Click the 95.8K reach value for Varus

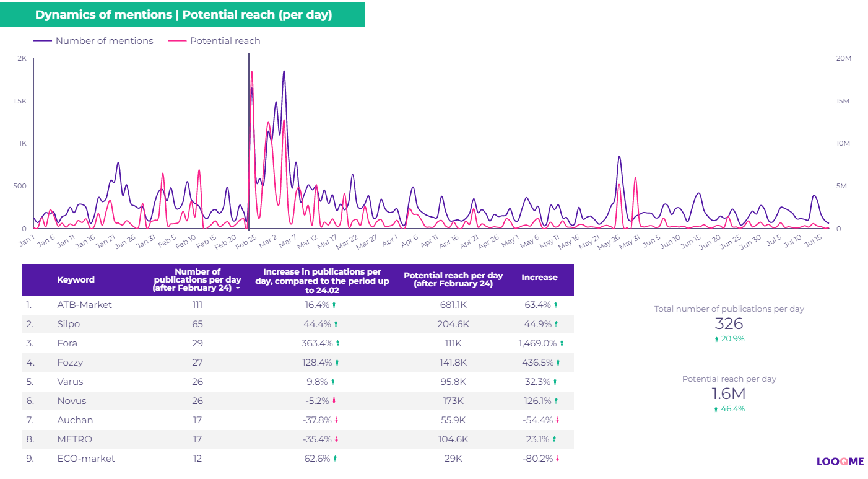click(453, 382)
